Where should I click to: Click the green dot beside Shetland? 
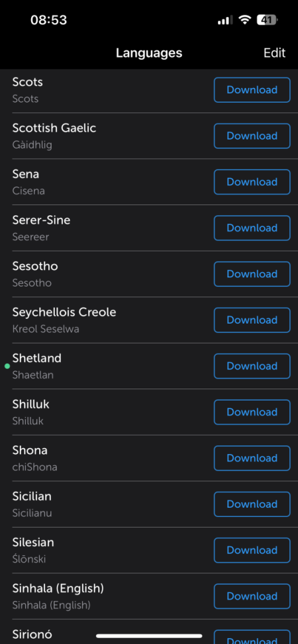pyautogui.click(x=7, y=366)
